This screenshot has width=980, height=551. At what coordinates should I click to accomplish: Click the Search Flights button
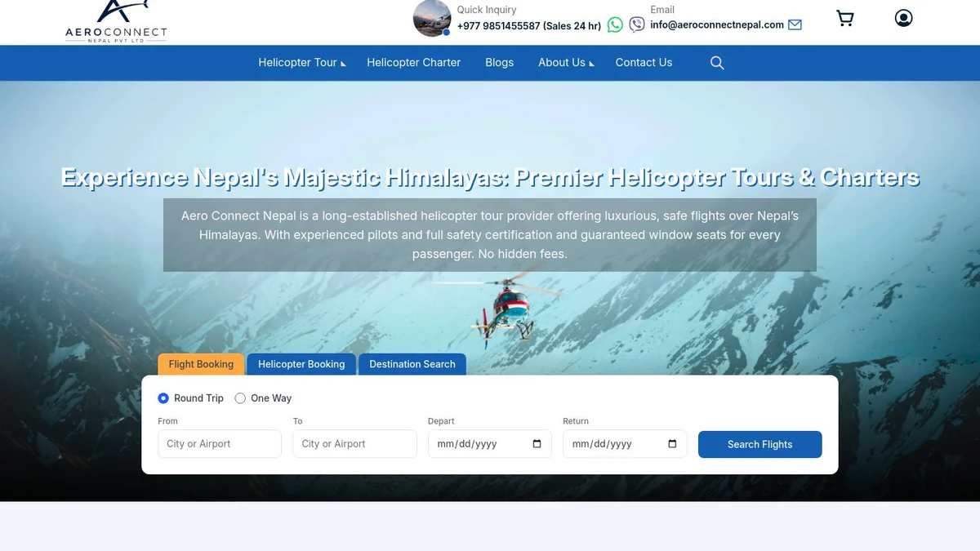759,444
